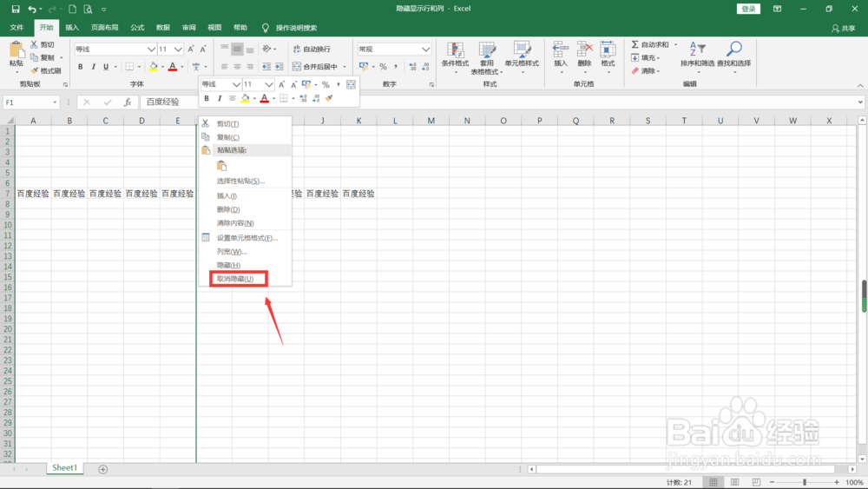The height and width of the screenshot is (489, 868).
Task: Click the Insert Function fx icon
Action: tap(128, 102)
